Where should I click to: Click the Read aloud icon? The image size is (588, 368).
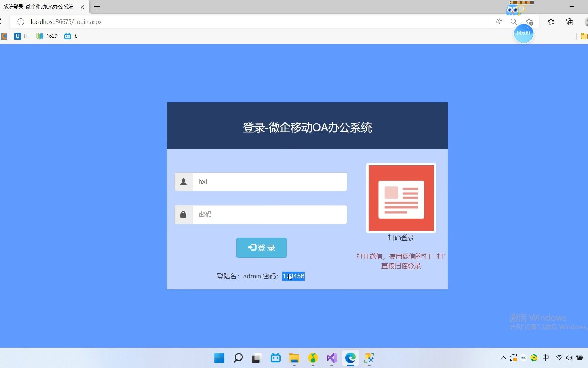pos(499,22)
